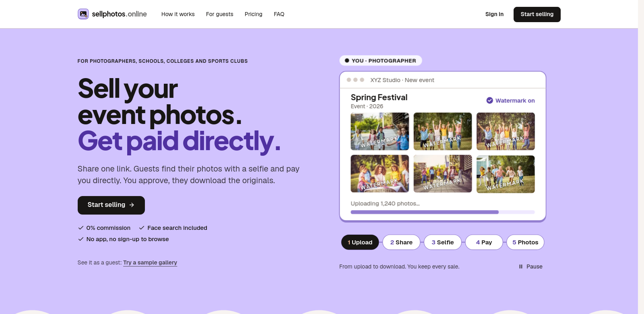The width and height of the screenshot is (644, 314).
Task: Click XYZ Studio · New event title
Action: [x=402, y=80]
